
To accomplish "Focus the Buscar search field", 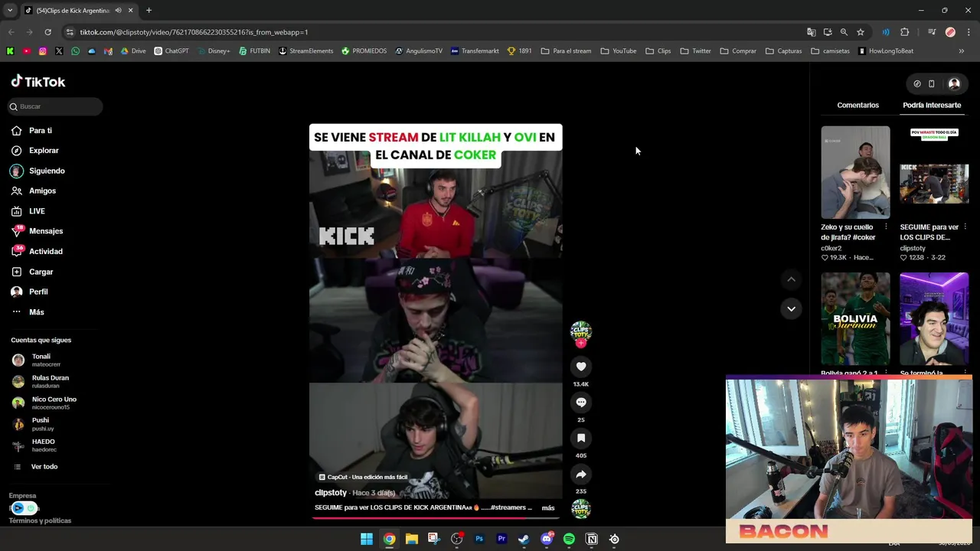I will pyautogui.click(x=55, y=106).
